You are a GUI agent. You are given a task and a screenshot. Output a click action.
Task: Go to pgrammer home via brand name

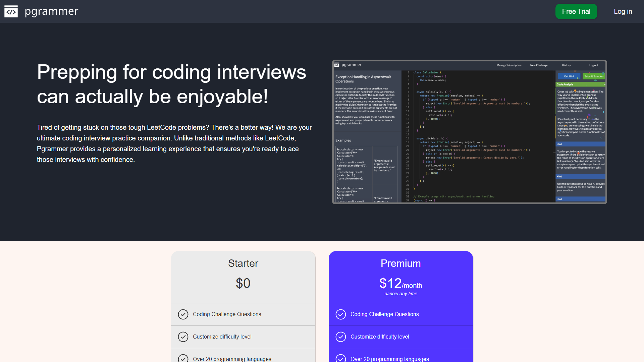(x=51, y=11)
